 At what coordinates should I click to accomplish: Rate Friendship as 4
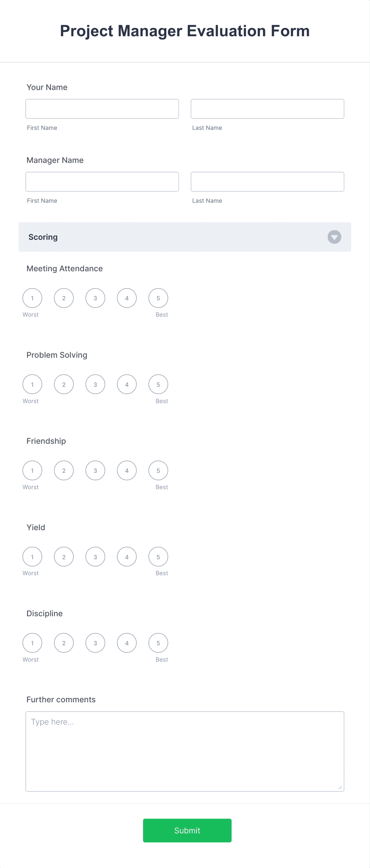(x=127, y=470)
